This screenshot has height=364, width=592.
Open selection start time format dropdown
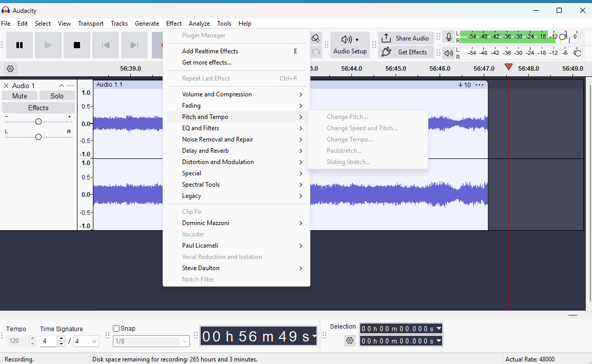(439, 329)
